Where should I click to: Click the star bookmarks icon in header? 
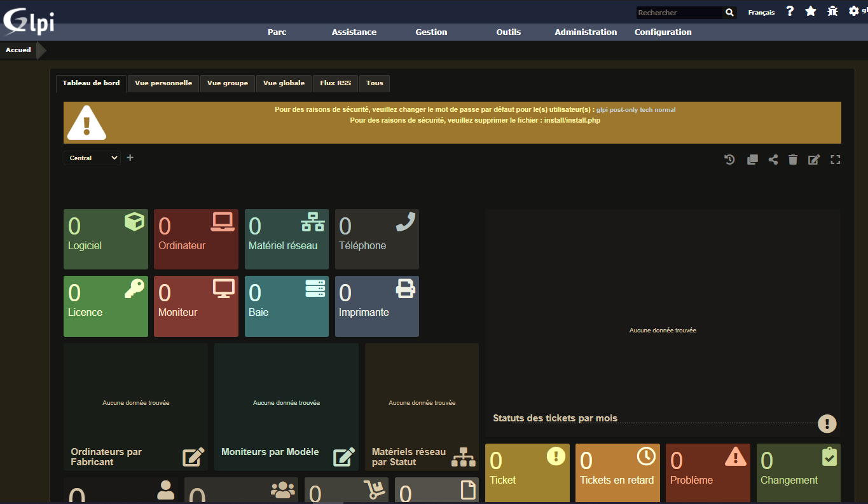pyautogui.click(x=811, y=11)
